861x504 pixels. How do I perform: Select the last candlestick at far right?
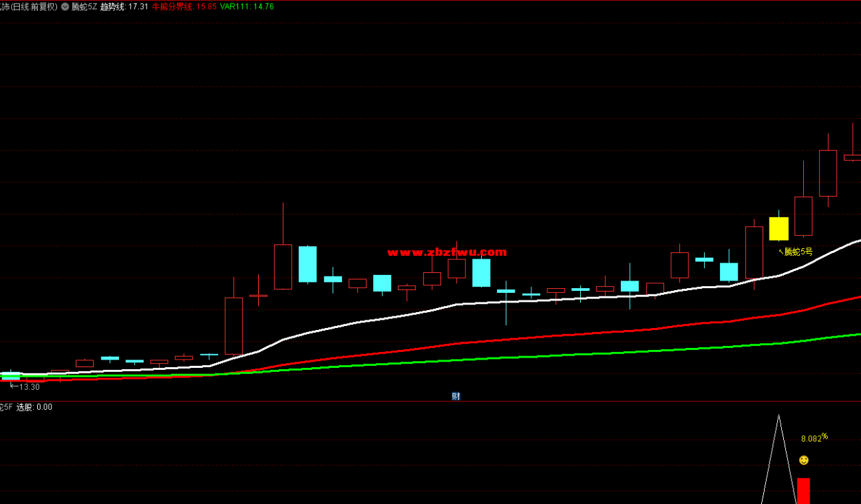click(x=853, y=157)
